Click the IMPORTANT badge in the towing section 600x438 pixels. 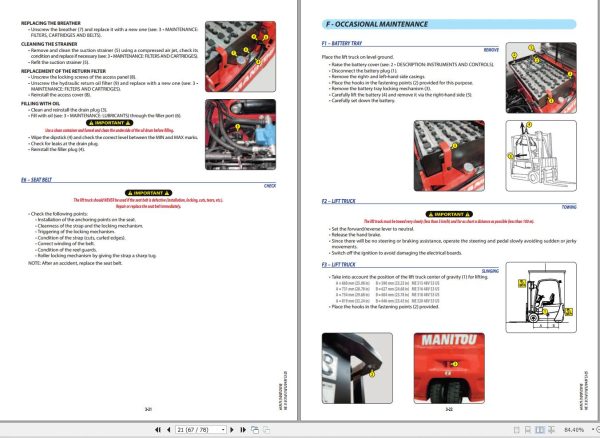(x=449, y=214)
